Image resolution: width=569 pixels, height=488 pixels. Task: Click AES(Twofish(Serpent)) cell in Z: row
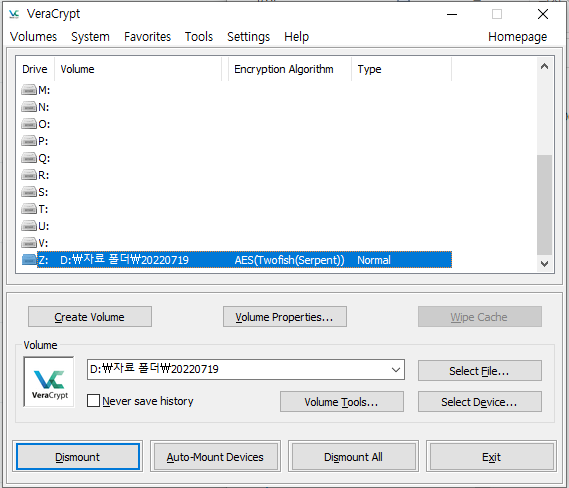289,260
